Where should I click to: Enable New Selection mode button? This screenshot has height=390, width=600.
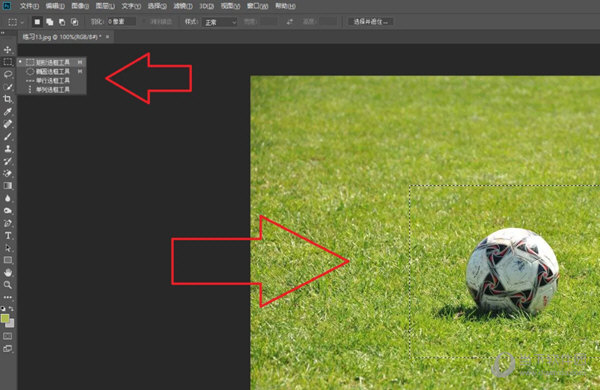[x=37, y=22]
